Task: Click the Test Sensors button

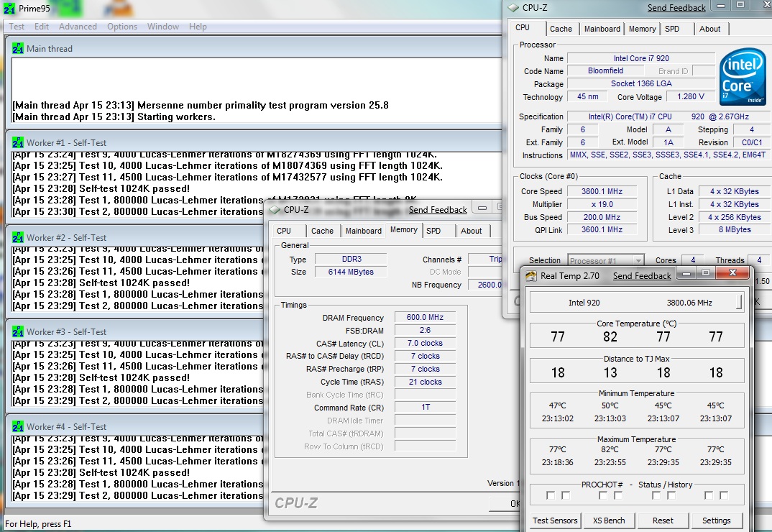Action: tap(555, 520)
